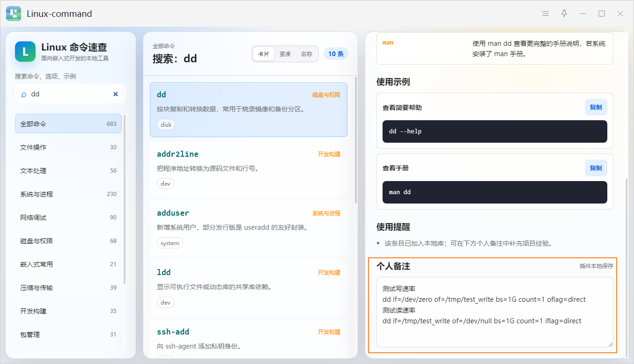
Task: Click the Linux-command app icon in title bar
Action: [13, 14]
